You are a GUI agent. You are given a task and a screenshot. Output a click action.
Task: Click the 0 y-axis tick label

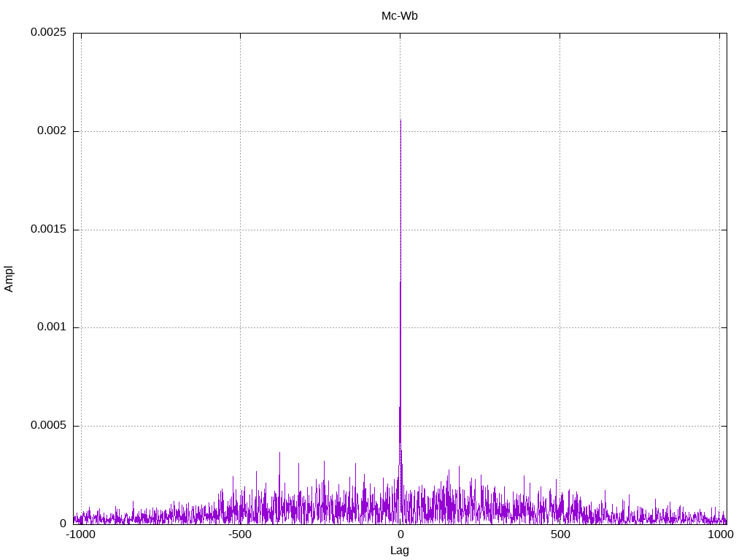click(63, 524)
